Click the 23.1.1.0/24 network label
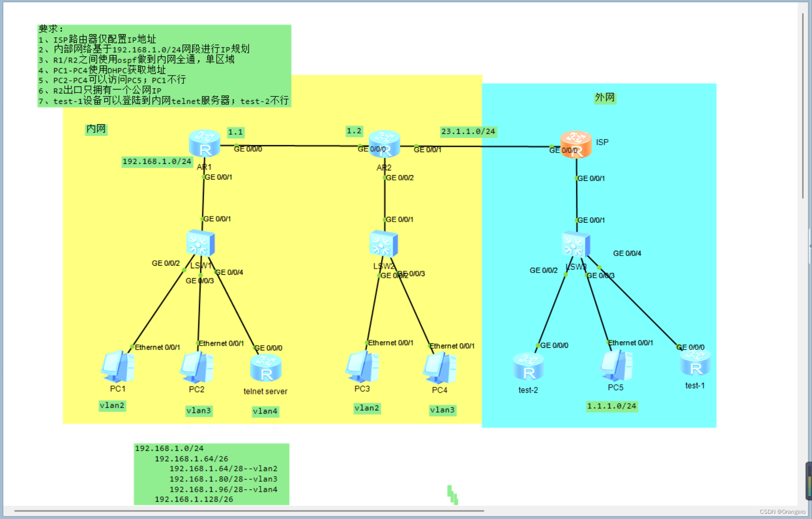The width and height of the screenshot is (812, 519). pos(468,131)
